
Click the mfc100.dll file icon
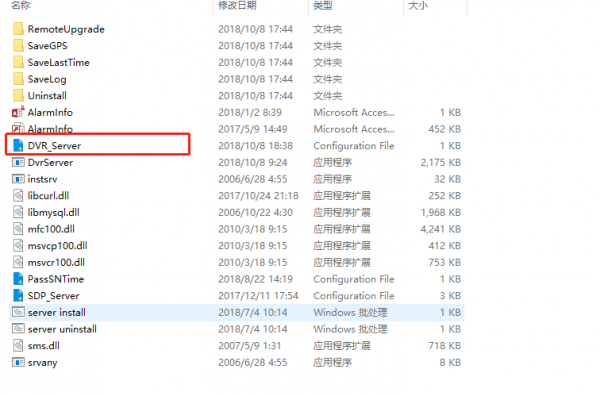point(18,229)
